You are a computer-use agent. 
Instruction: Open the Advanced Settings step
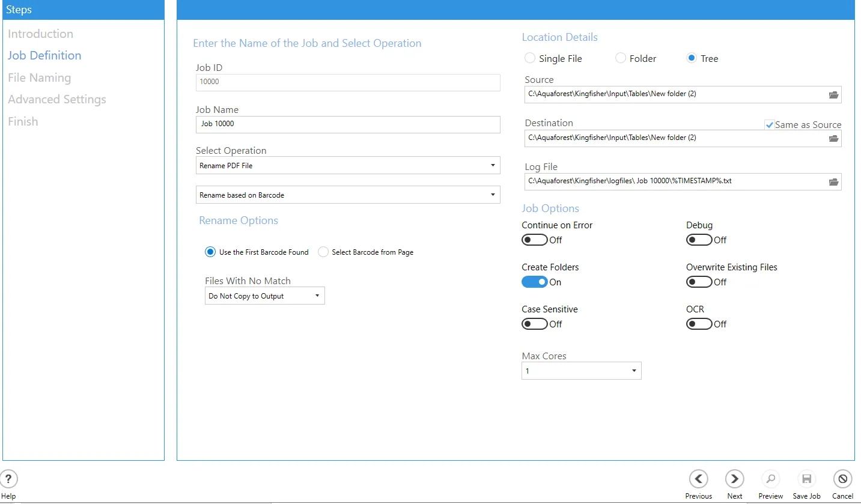57,99
